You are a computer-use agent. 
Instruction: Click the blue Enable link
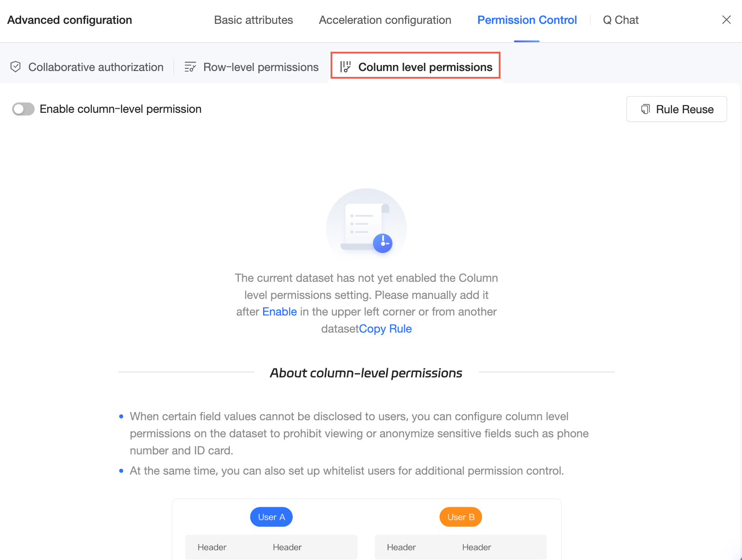click(x=279, y=312)
